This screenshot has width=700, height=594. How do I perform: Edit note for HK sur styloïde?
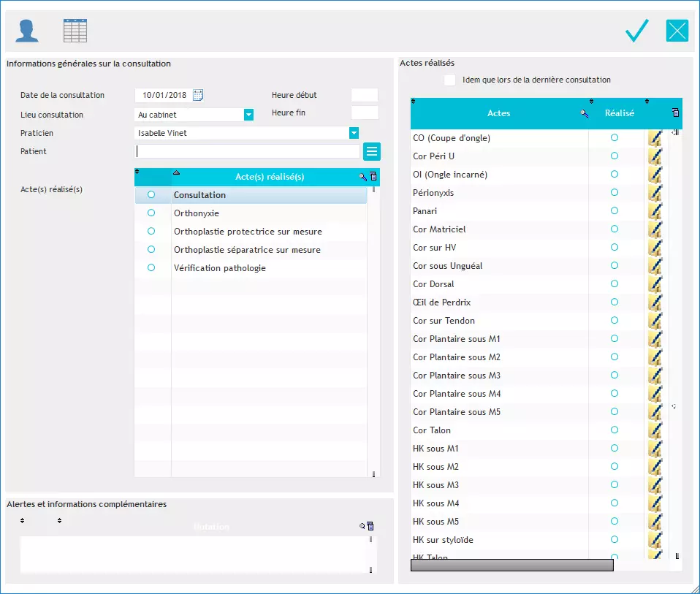pyautogui.click(x=655, y=540)
